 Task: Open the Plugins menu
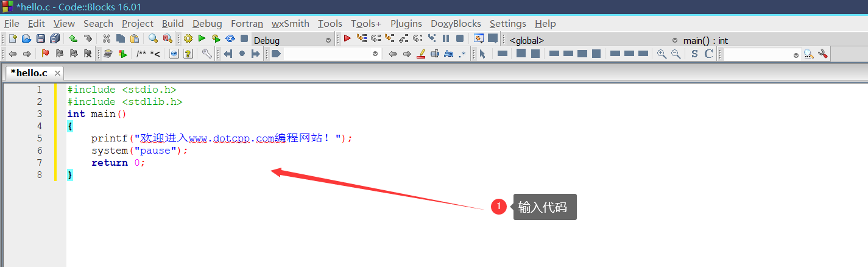pyautogui.click(x=406, y=23)
